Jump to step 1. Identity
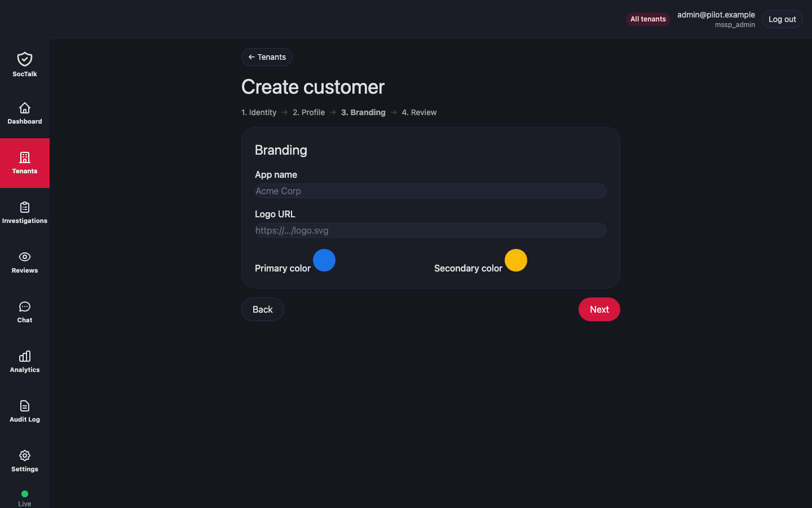The height and width of the screenshot is (508, 812). (259, 112)
